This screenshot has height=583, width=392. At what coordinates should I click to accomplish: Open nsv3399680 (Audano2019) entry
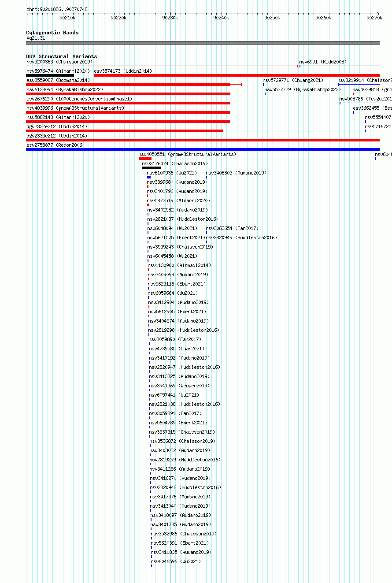[177, 182]
